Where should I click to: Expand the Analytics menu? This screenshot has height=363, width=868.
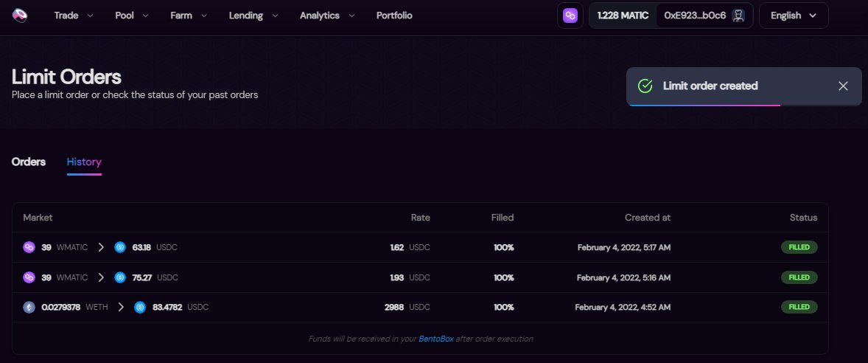pos(327,15)
